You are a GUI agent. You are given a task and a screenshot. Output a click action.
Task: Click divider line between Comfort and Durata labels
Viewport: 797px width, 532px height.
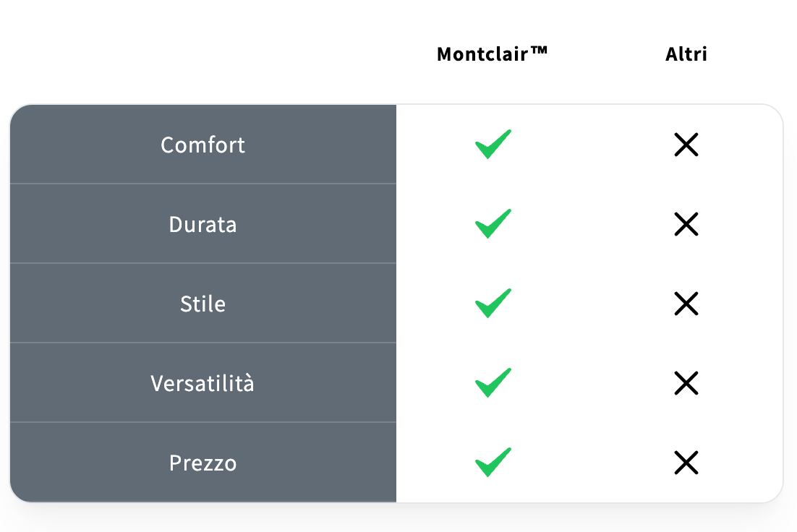point(203,184)
